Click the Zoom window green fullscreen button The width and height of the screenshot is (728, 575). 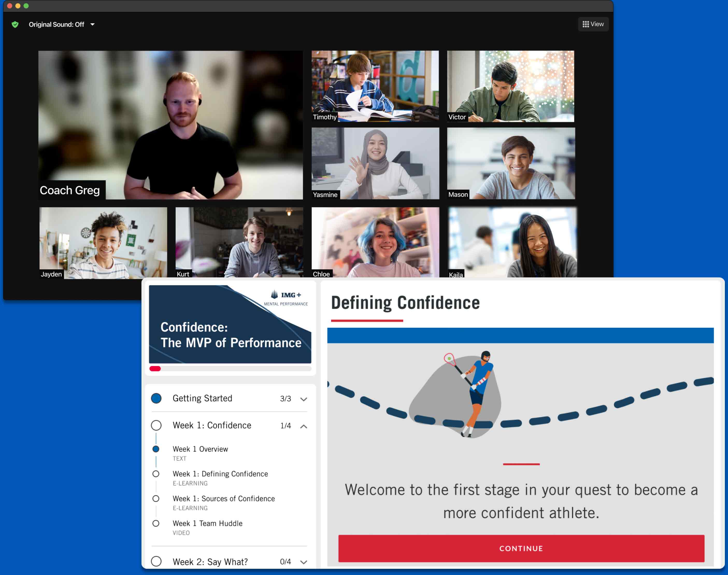pos(26,6)
